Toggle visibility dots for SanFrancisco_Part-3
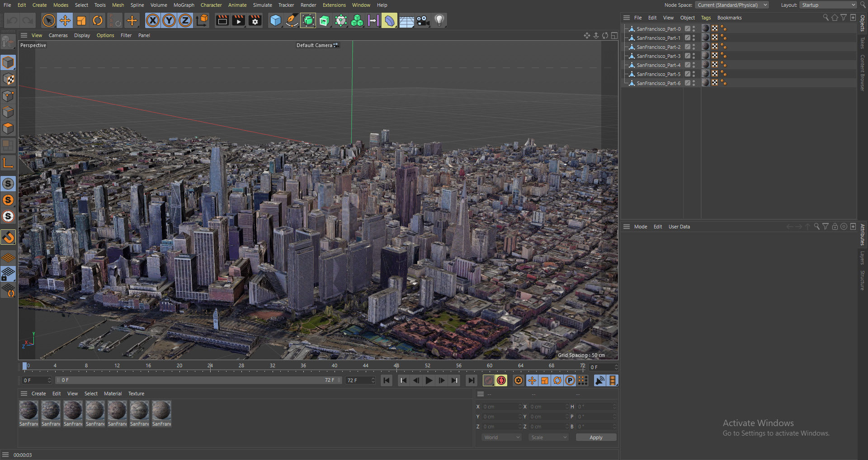The width and height of the screenshot is (868, 460). (693, 56)
